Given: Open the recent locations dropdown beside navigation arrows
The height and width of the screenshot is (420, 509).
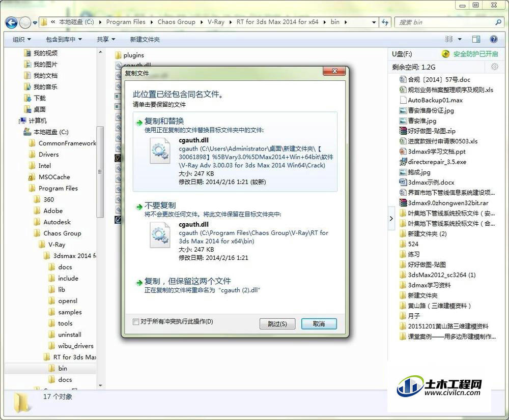Looking at the screenshot, I should 35,23.
